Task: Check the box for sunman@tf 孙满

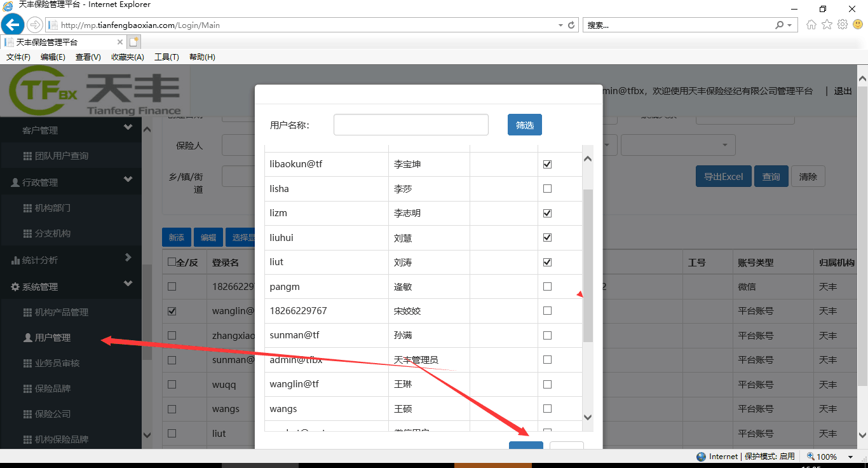Action: click(x=547, y=335)
